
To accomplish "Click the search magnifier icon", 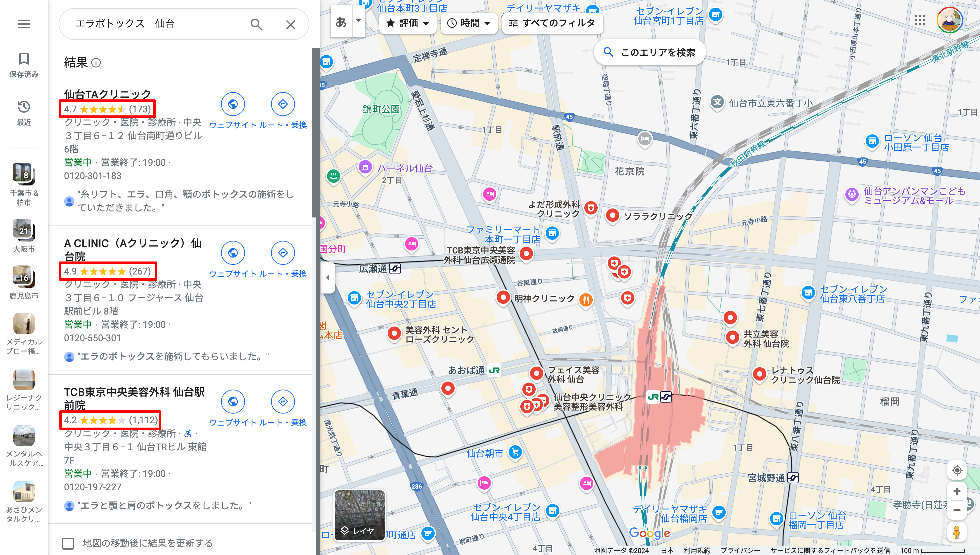I will point(256,24).
